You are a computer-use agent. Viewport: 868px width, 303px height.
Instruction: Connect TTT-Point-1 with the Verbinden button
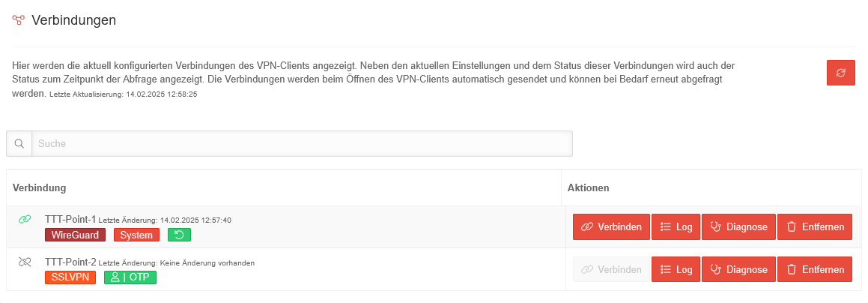pos(611,226)
